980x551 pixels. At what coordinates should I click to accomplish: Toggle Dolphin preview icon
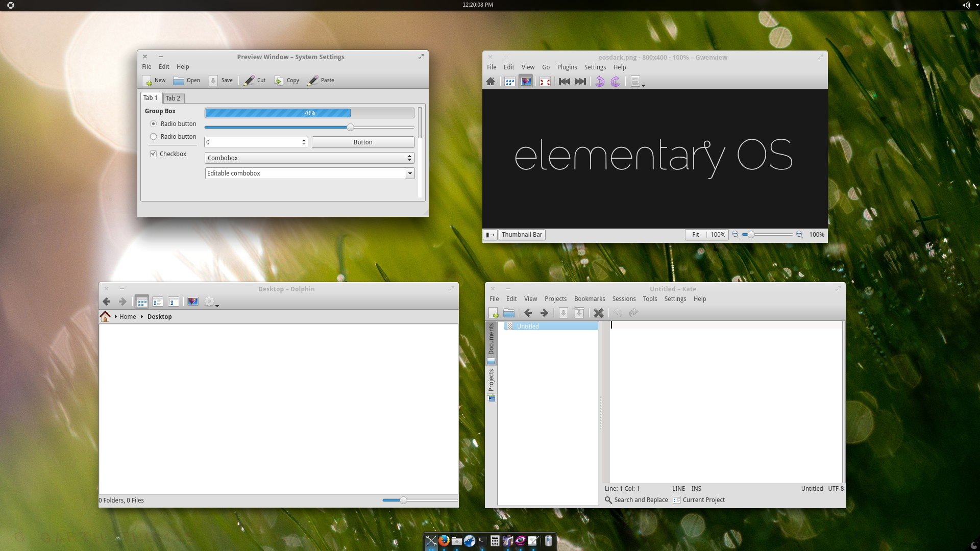(x=193, y=302)
